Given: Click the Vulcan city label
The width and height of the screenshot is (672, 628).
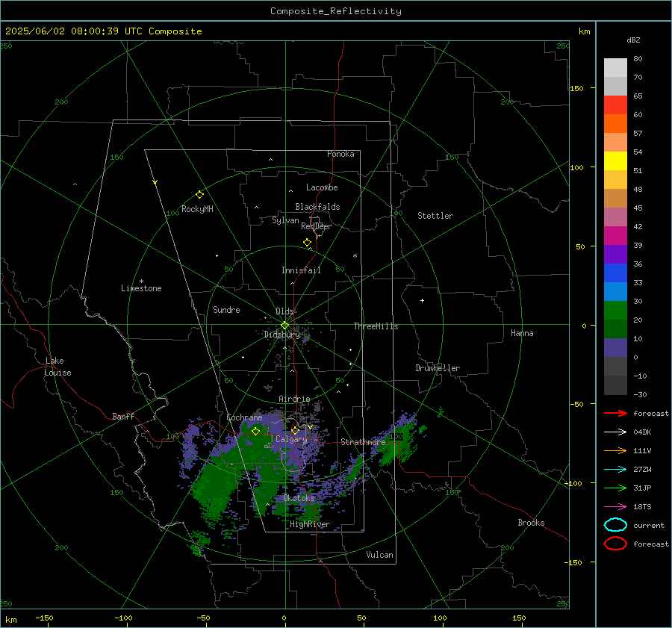Looking at the screenshot, I should (x=379, y=555).
